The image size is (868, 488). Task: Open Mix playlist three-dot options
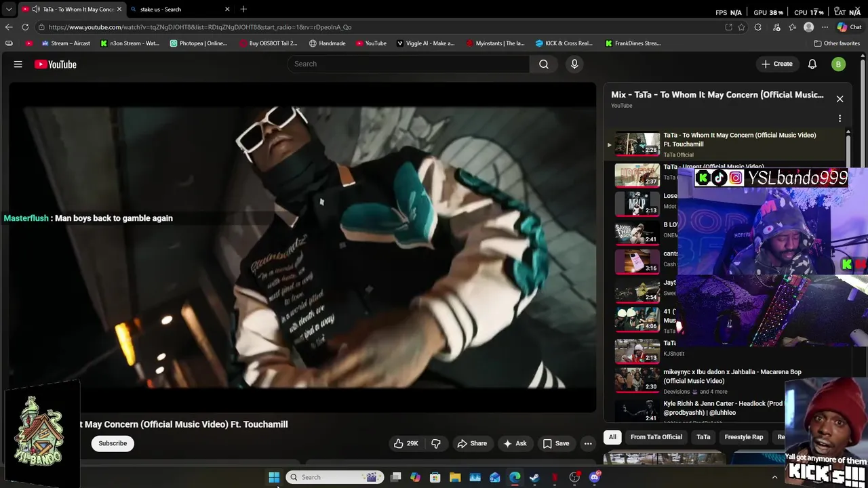pos(840,119)
